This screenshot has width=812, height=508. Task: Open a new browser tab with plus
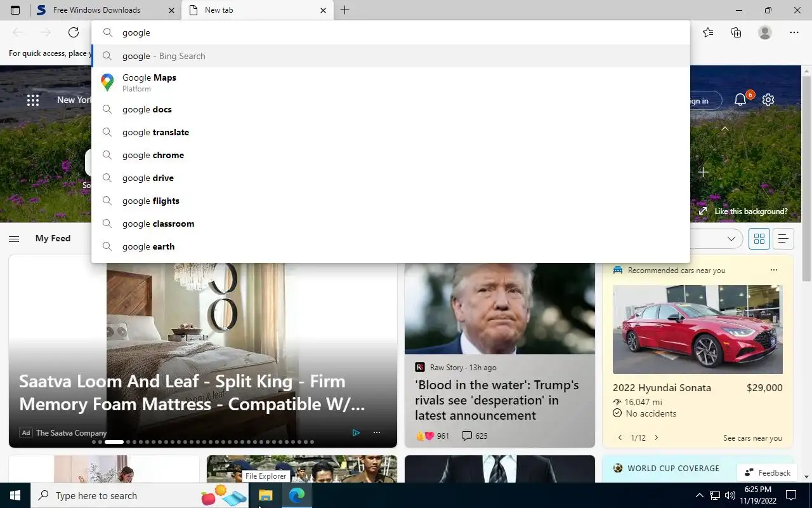(x=344, y=10)
